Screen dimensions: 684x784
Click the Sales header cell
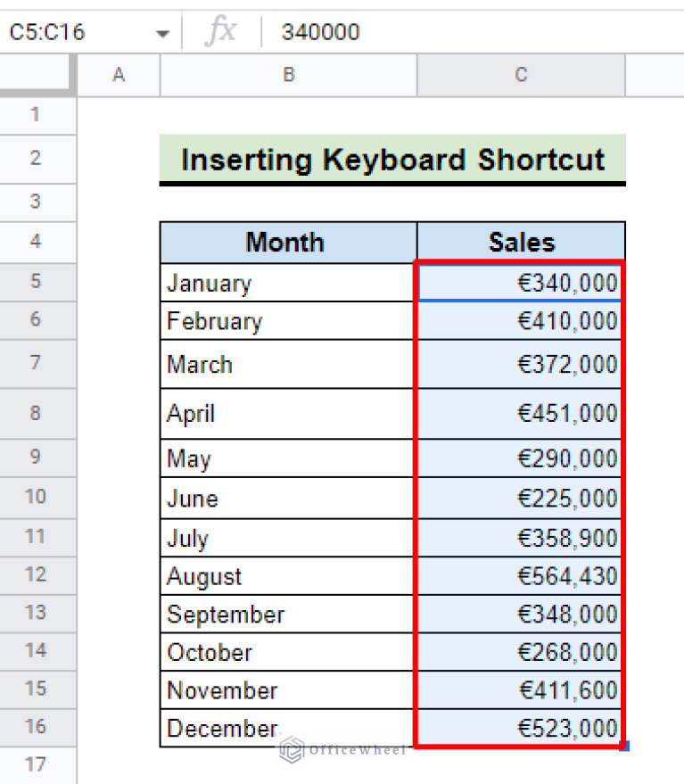pos(521,242)
